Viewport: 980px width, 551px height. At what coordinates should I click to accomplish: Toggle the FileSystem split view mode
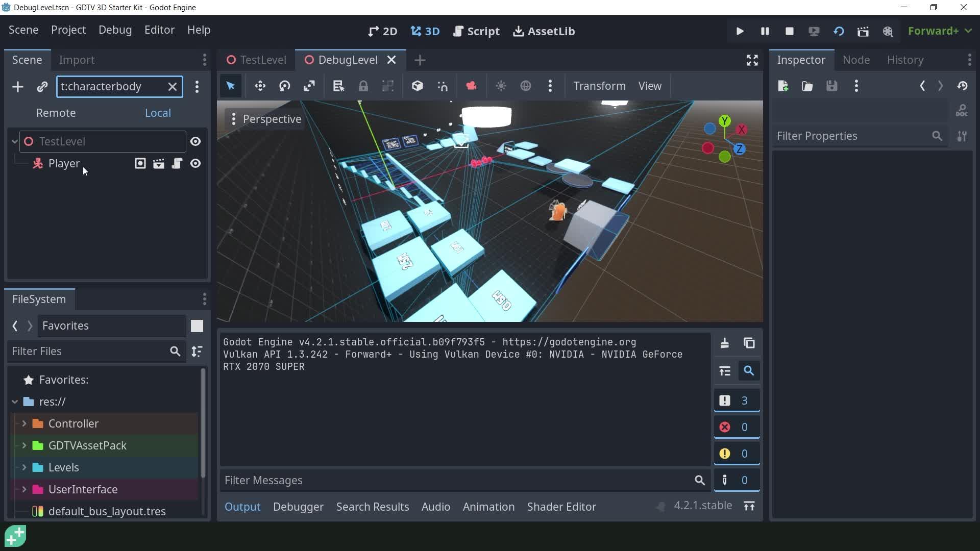pos(197,326)
